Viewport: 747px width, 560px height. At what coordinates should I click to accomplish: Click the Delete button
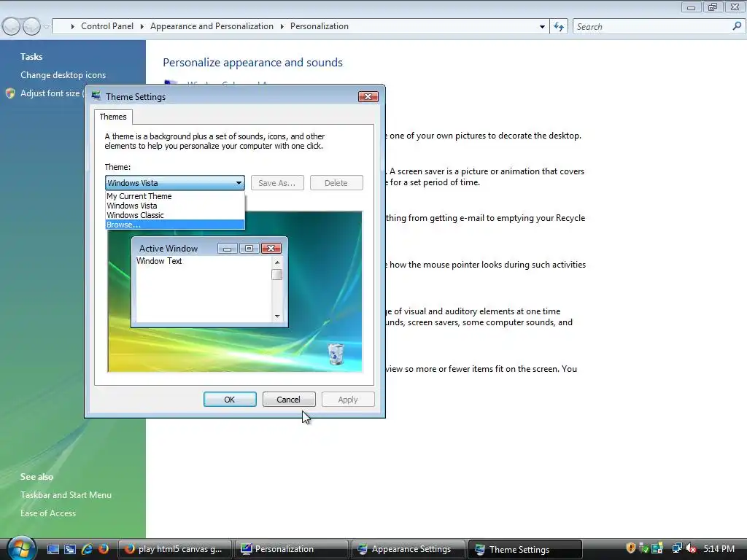(x=336, y=183)
